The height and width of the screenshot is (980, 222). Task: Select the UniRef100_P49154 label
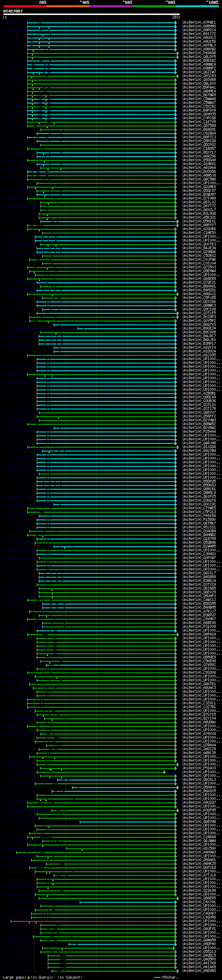click(199, 516)
